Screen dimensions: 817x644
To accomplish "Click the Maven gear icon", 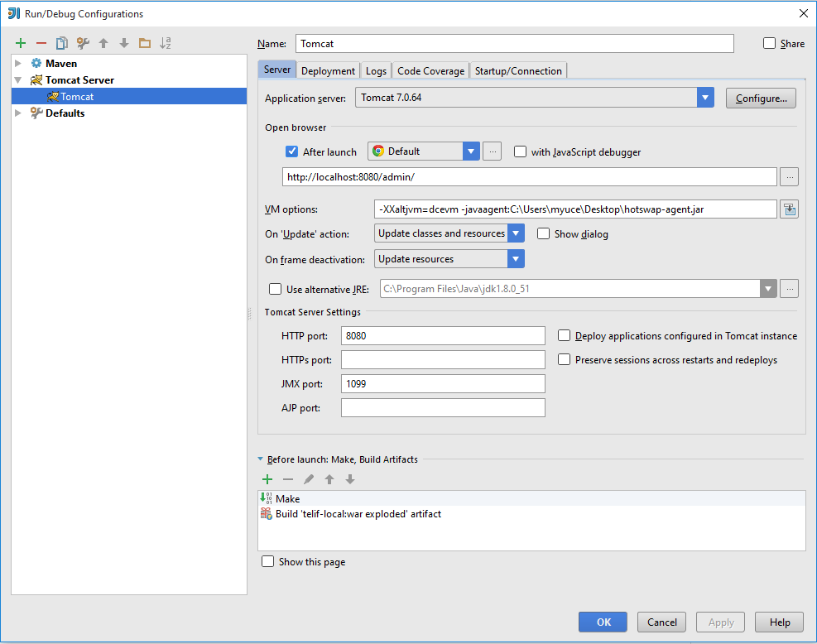I will pos(36,64).
